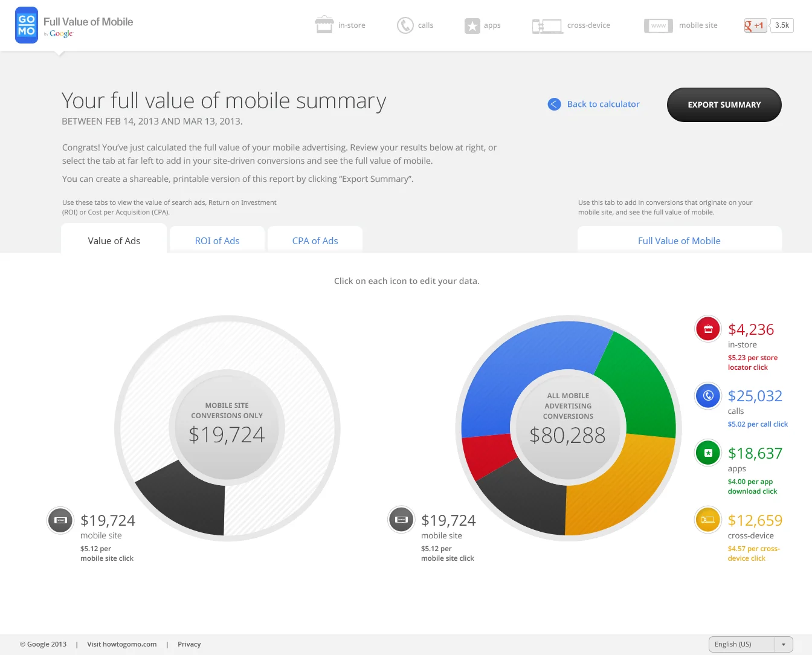Click the Full Value of Mobile header title
The width and height of the screenshot is (812, 655).
click(88, 22)
